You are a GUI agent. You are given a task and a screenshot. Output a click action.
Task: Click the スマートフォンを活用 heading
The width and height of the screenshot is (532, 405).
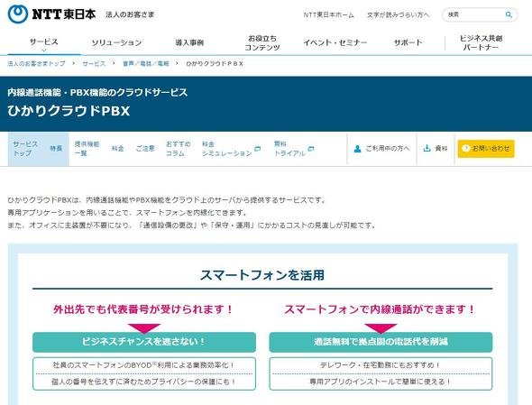click(262, 274)
